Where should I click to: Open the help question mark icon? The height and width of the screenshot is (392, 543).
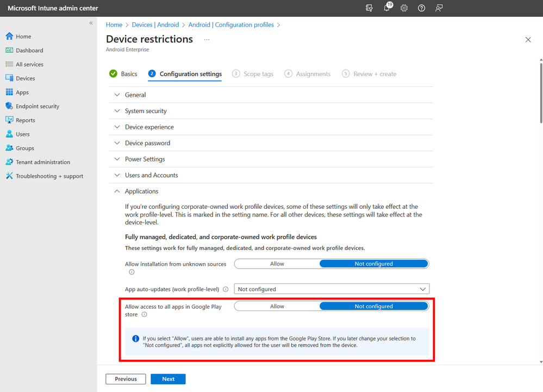[421, 8]
